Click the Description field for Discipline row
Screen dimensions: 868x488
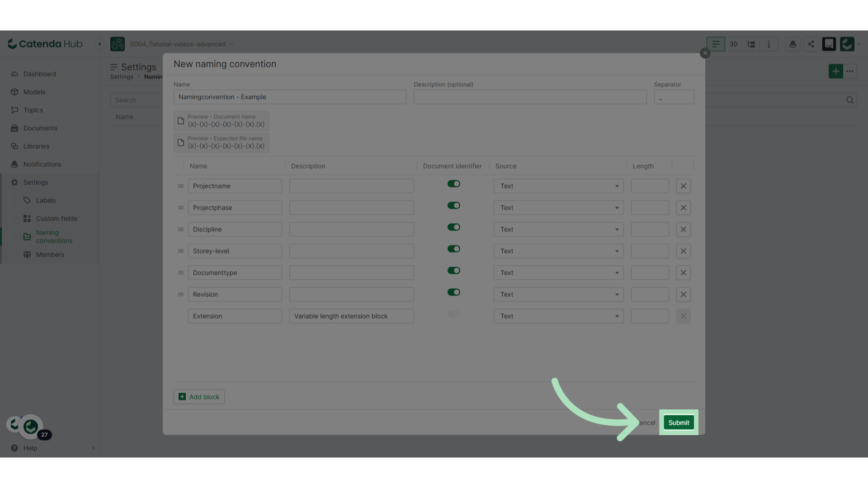(x=351, y=229)
